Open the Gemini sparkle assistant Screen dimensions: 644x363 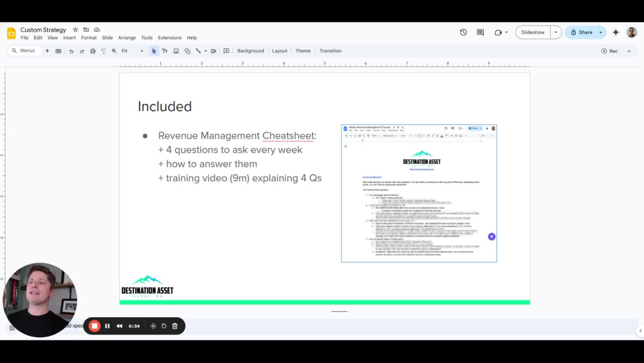(x=616, y=32)
